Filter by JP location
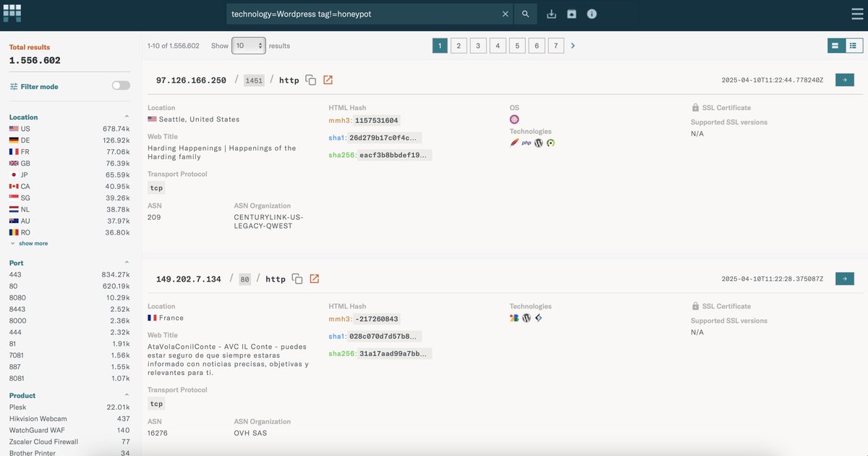This screenshot has height=456, width=868. 69,175
